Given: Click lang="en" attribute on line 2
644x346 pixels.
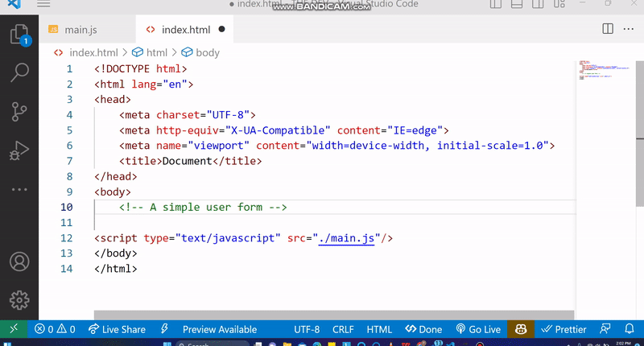Looking at the screenshot, I should pyautogui.click(x=159, y=84).
